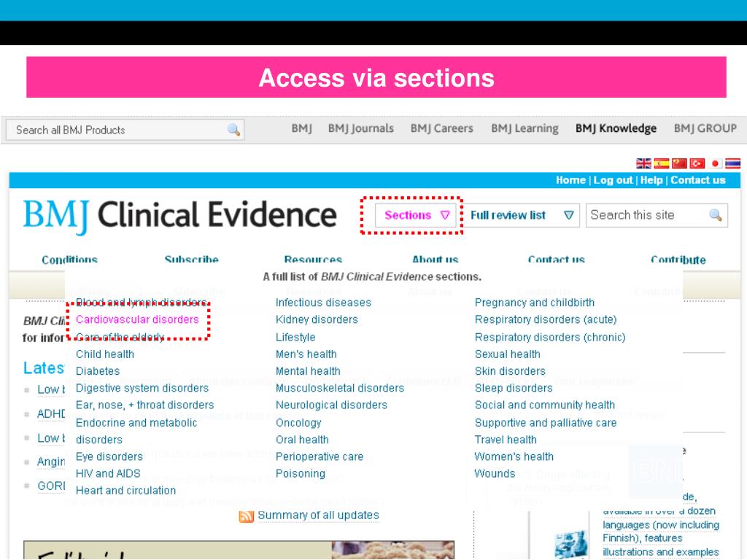Open the Oncology section

298,423
